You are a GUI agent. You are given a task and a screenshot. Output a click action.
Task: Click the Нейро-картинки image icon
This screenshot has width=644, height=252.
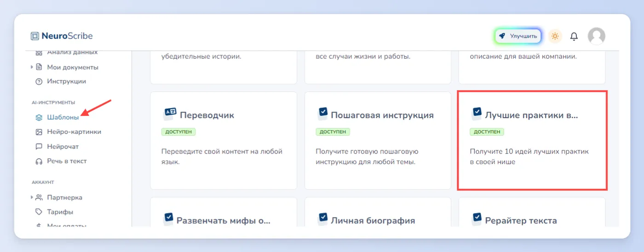[x=39, y=132]
